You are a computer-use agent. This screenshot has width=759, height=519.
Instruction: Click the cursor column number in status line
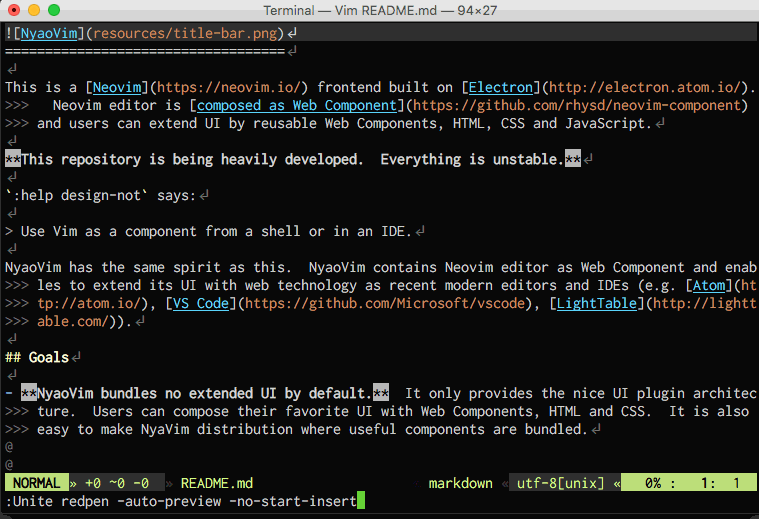pyautogui.click(x=736, y=483)
